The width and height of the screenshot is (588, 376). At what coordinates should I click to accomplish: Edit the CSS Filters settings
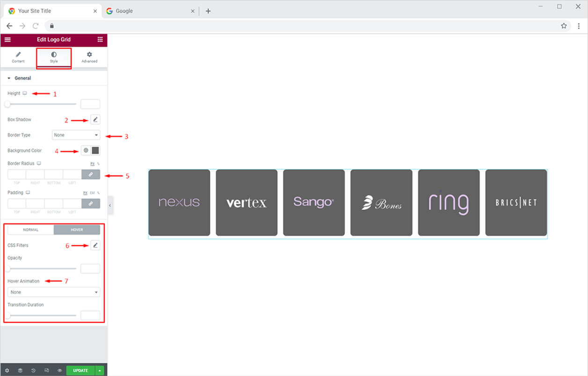click(95, 245)
